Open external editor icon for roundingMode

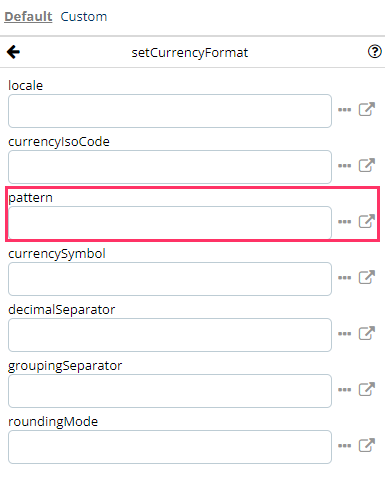[367, 445]
